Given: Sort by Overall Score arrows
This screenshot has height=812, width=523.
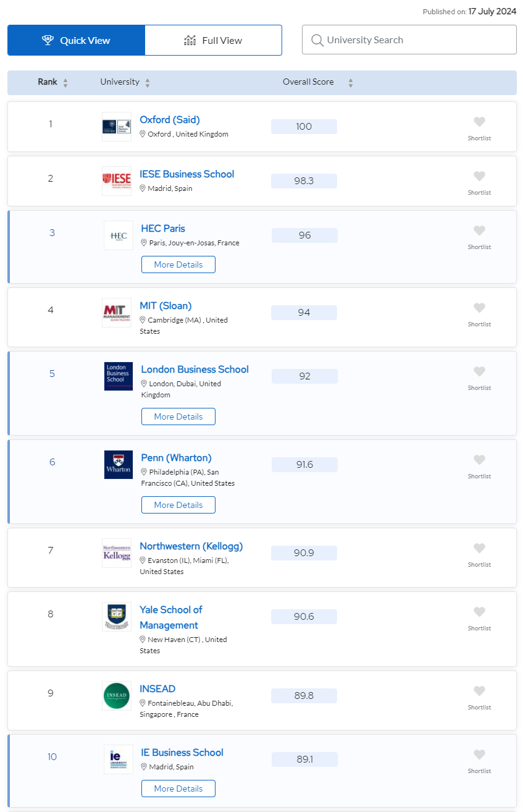Looking at the screenshot, I should click(351, 83).
